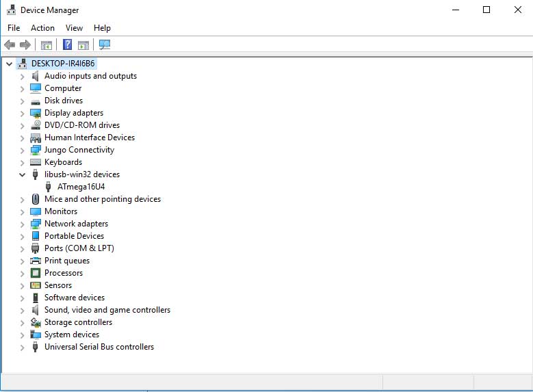Click the libusb-win32 devices USB plug icon
Screen dimensions: 533x392
[x=35, y=174]
